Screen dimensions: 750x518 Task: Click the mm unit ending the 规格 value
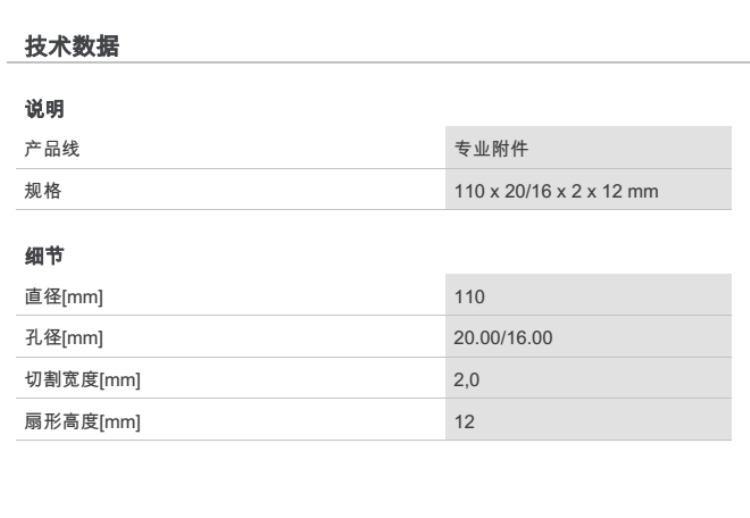click(x=645, y=191)
